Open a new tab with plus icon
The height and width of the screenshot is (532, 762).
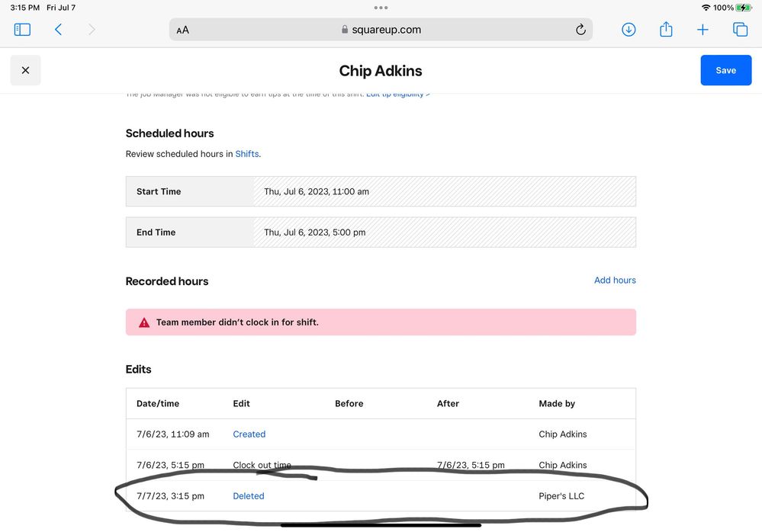703,30
